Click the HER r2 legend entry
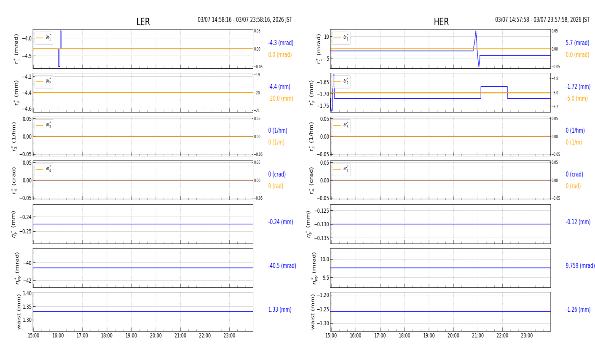 (x=341, y=81)
